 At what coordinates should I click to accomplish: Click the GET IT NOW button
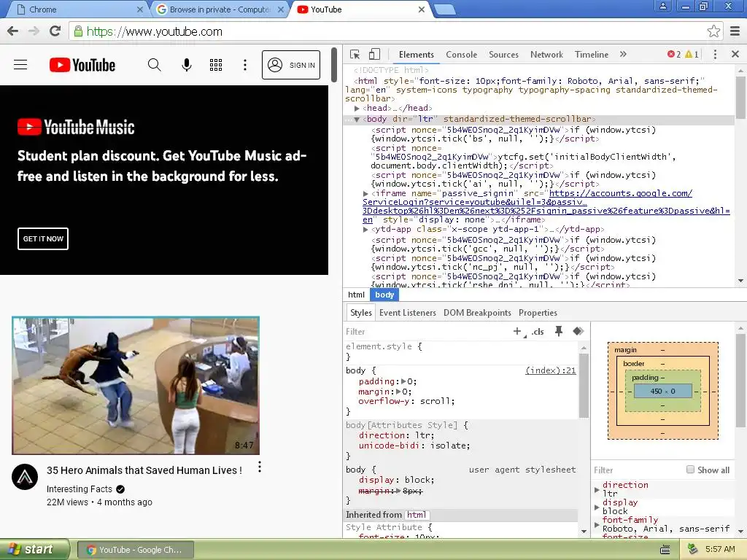pos(43,238)
